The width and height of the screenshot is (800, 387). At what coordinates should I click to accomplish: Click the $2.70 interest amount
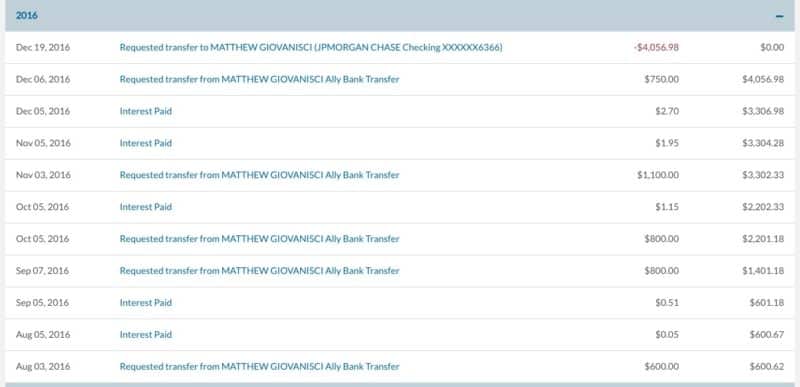click(667, 111)
